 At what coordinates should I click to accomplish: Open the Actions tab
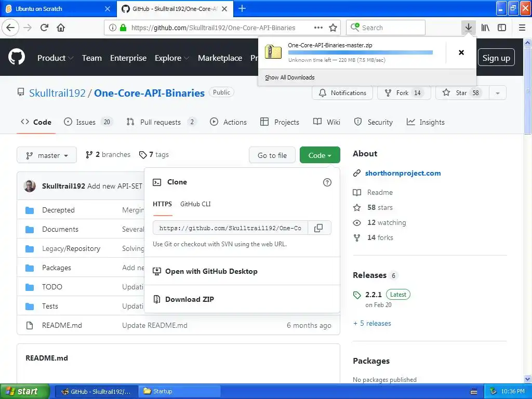229,122
